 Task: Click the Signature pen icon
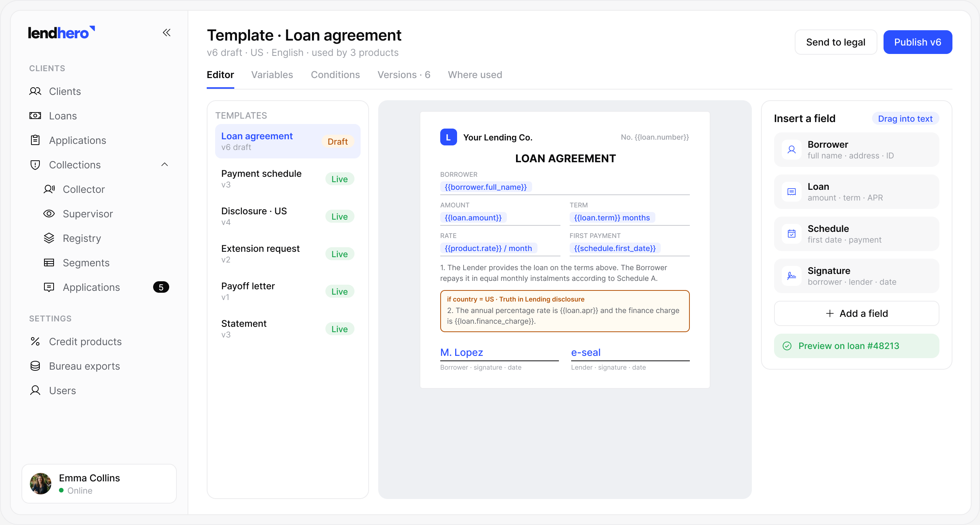tap(792, 276)
